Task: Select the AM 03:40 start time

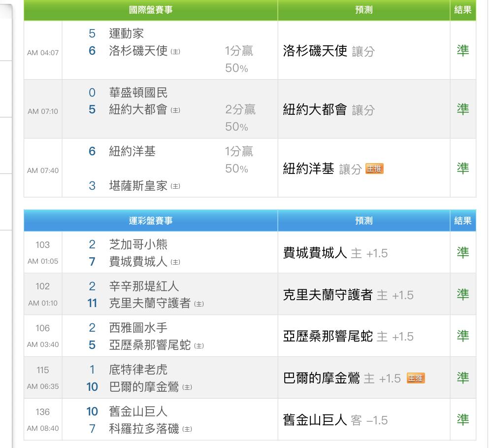Action: point(43,345)
